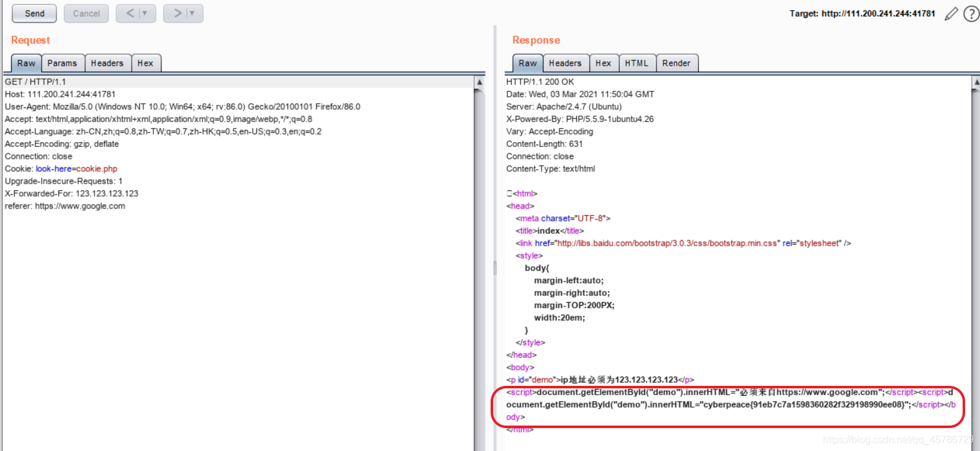Click the Request panel heading

coord(30,40)
